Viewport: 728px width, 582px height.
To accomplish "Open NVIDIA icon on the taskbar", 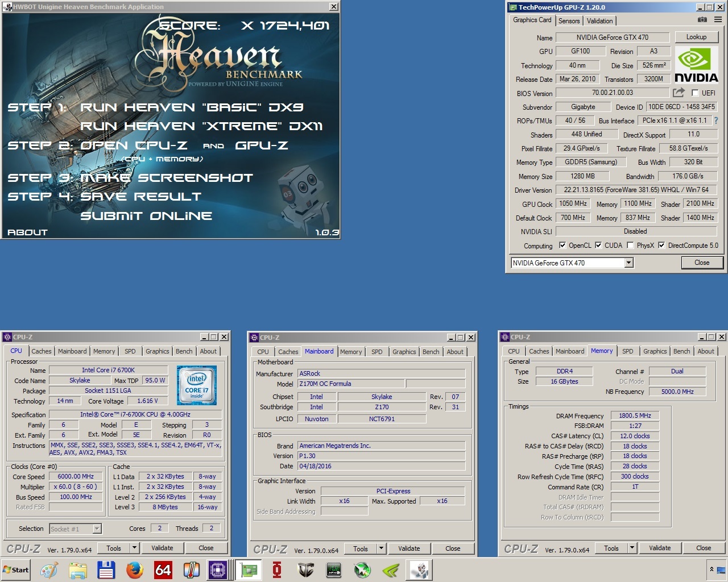I will pos(391,570).
